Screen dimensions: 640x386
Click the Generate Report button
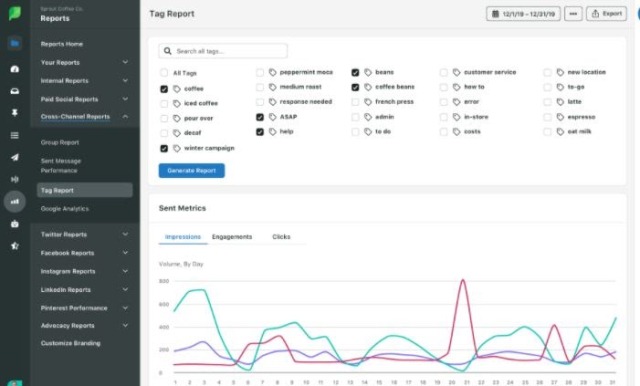click(x=191, y=171)
